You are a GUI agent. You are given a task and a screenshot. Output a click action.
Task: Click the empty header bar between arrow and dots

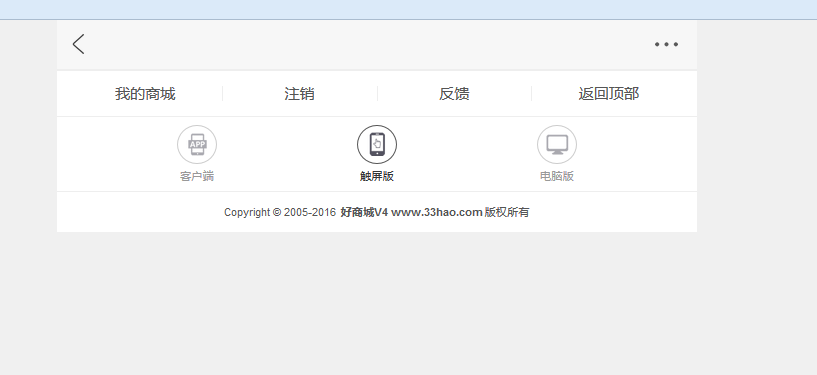[x=370, y=44]
